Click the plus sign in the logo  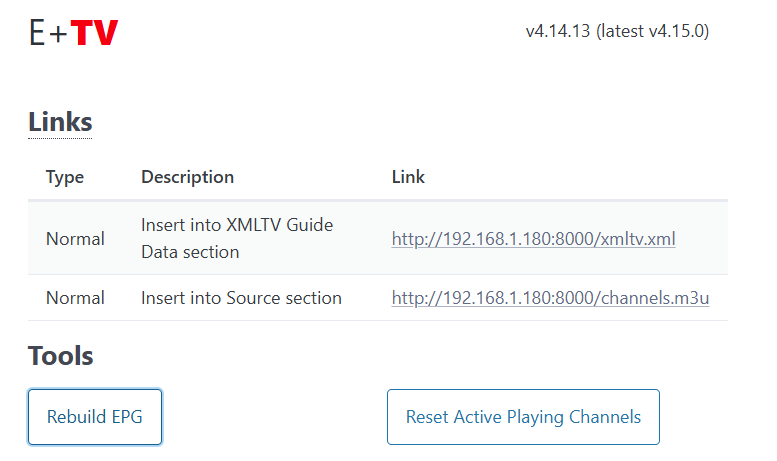click(58, 34)
